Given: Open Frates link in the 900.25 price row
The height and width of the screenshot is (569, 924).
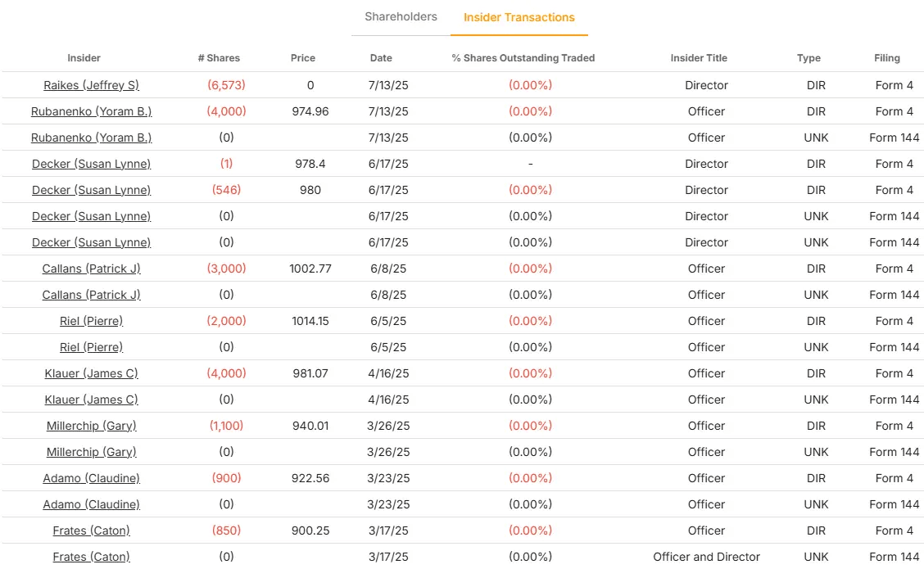Looking at the screenshot, I should tap(91, 531).
